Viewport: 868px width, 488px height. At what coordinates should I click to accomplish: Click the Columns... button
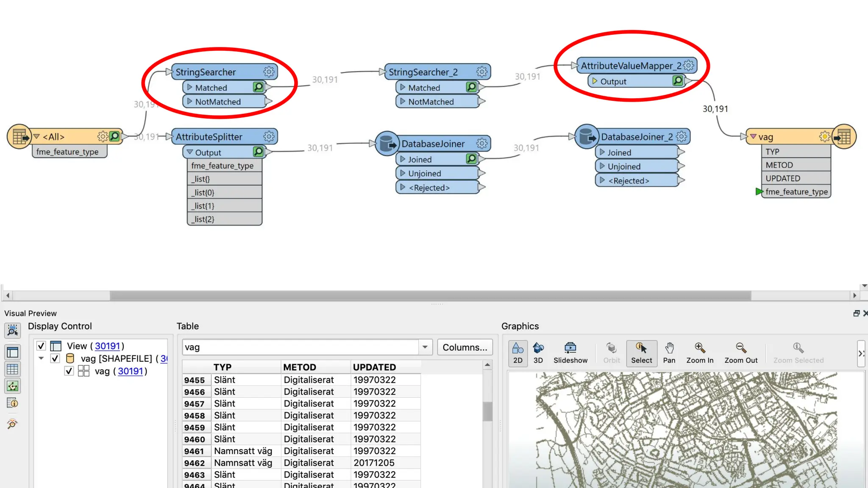tap(465, 347)
